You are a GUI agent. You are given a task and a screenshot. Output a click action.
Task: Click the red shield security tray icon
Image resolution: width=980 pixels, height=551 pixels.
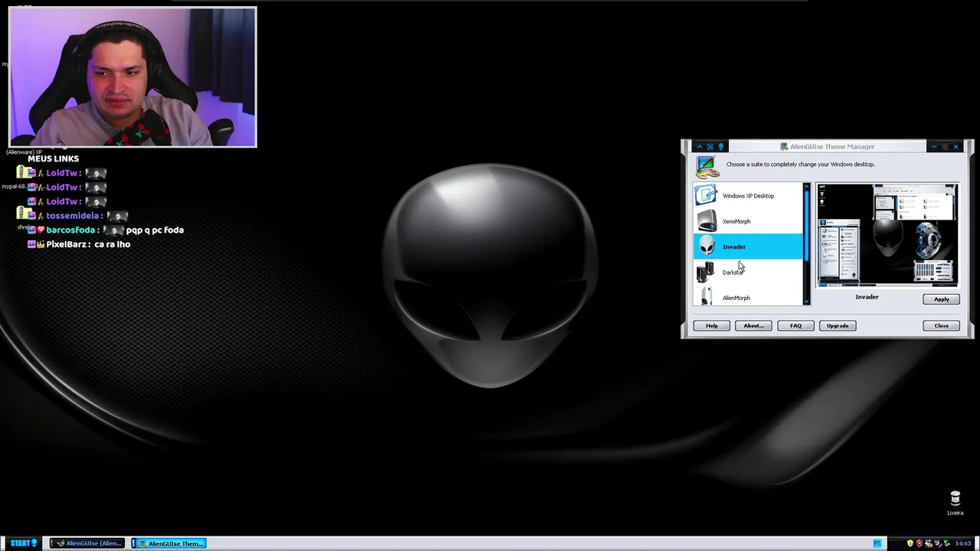[920, 543]
